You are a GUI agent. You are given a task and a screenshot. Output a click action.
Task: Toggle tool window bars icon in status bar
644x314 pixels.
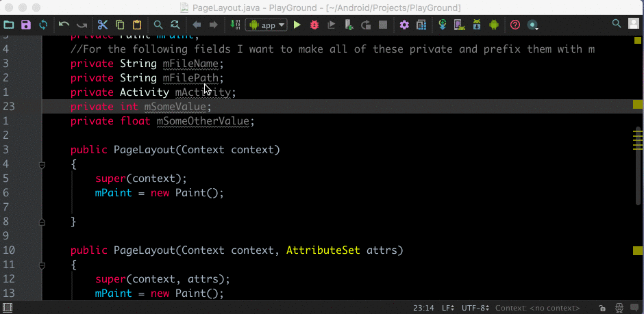click(7, 307)
